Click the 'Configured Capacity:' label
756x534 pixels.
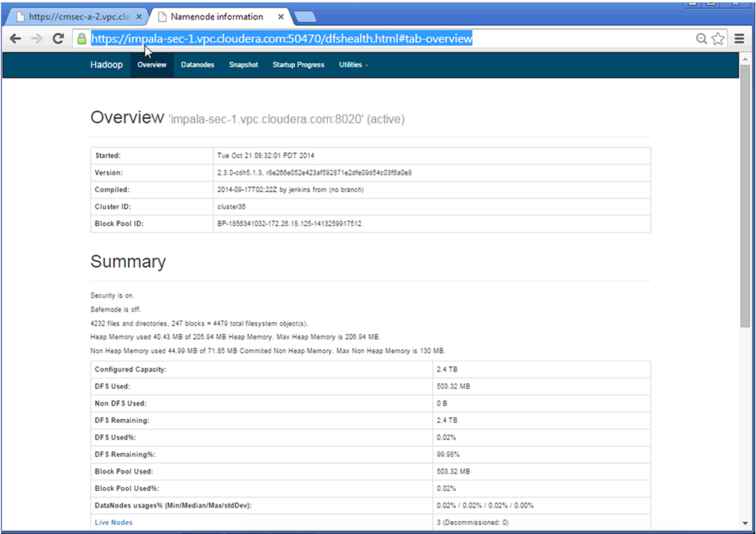click(x=131, y=370)
